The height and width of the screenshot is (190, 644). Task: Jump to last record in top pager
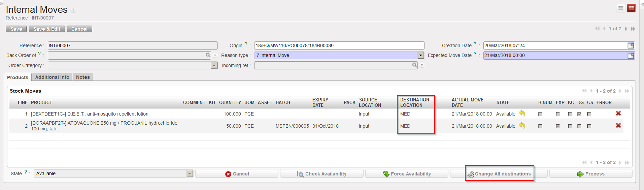(633, 29)
